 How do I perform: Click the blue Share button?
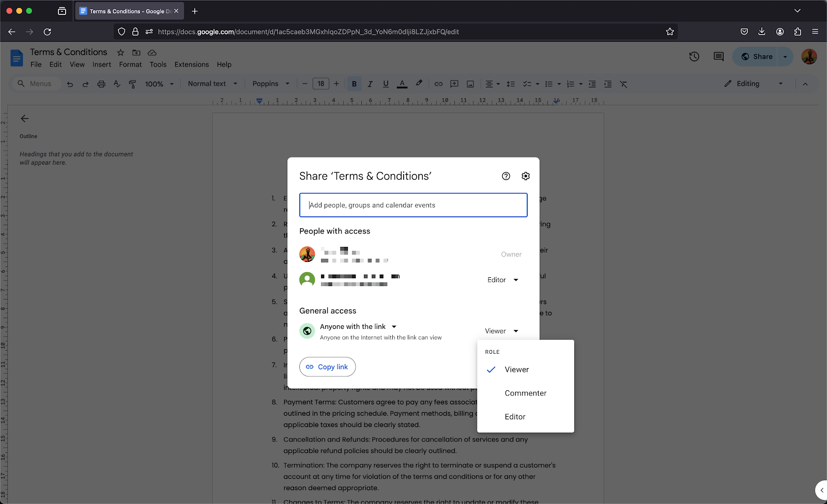756,57
